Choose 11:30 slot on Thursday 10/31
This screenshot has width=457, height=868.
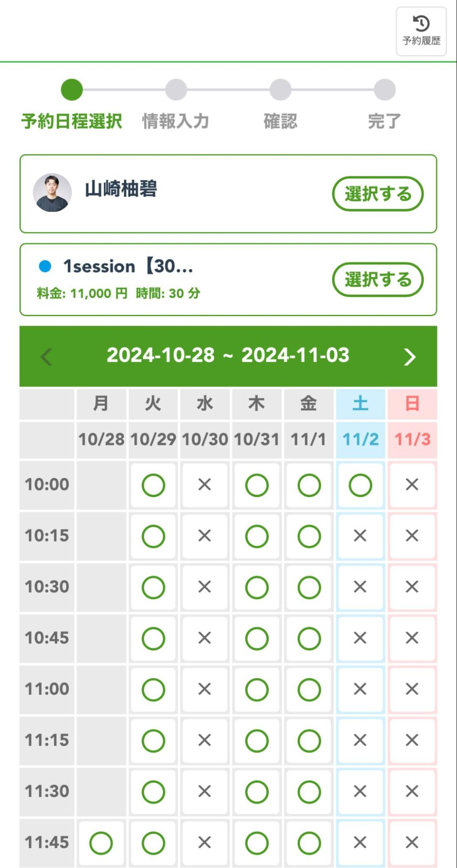257,792
